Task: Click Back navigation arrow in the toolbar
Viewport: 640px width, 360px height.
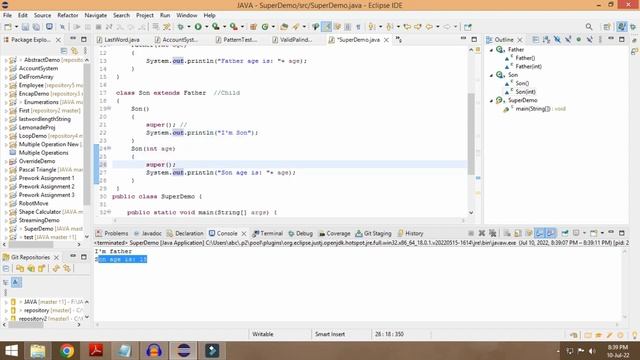Action: coord(429,27)
